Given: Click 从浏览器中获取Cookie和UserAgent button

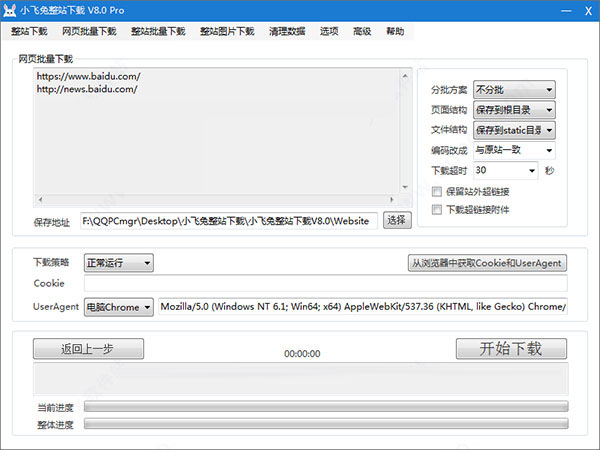Looking at the screenshot, I should 487,263.
